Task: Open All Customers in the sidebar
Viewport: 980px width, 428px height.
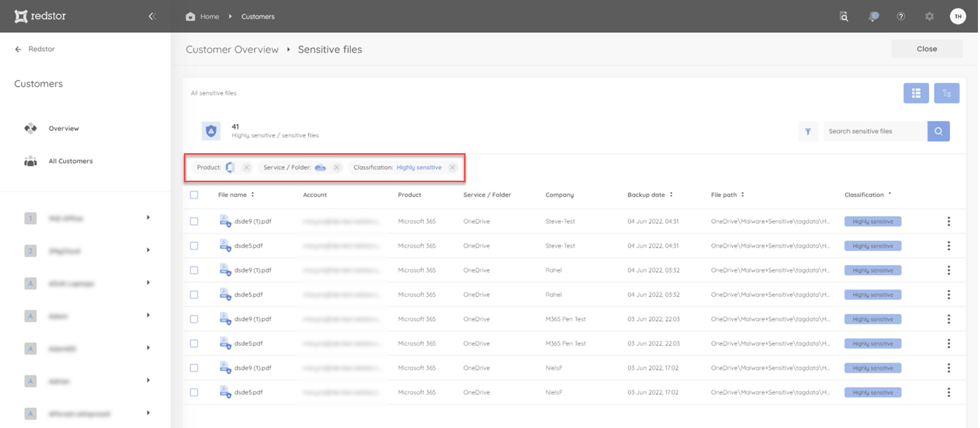Action: click(70, 161)
